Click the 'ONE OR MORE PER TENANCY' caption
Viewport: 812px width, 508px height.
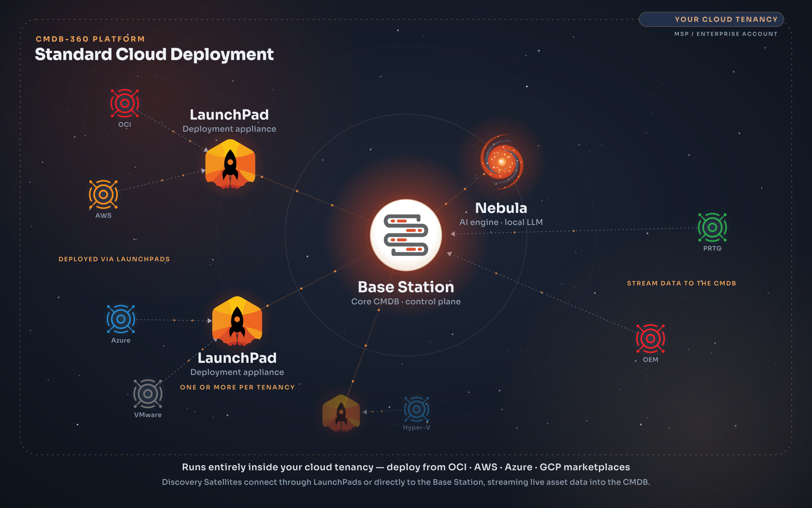point(238,387)
